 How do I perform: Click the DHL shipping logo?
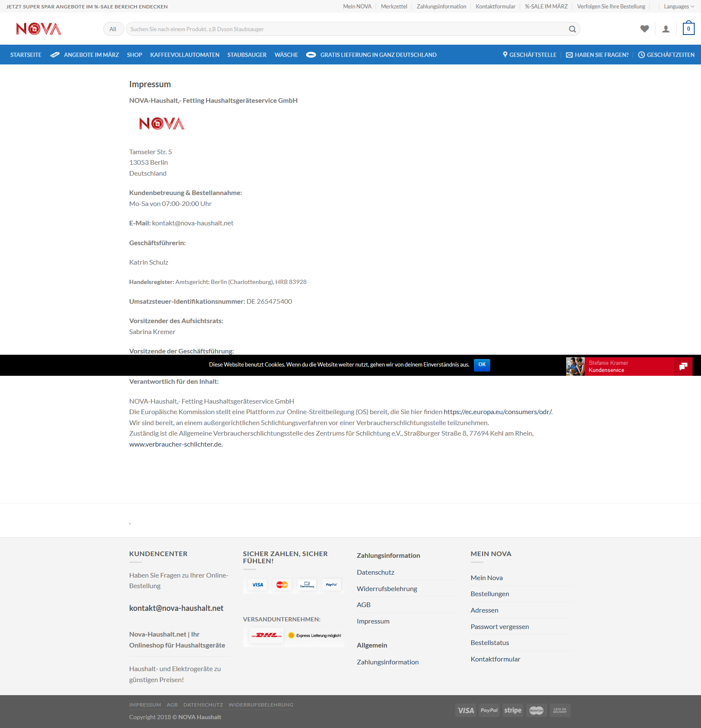pos(266,635)
